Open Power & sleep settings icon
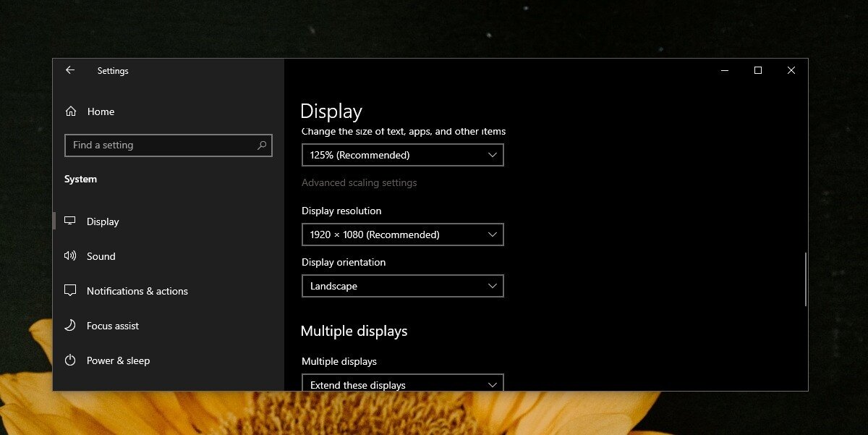Screen dimensions: 868x435 point(70,360)
